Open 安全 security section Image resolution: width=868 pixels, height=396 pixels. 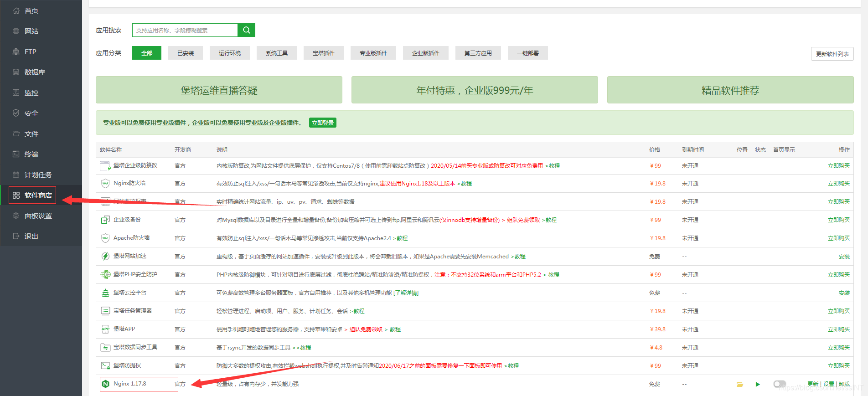click(x=31, y=113)
